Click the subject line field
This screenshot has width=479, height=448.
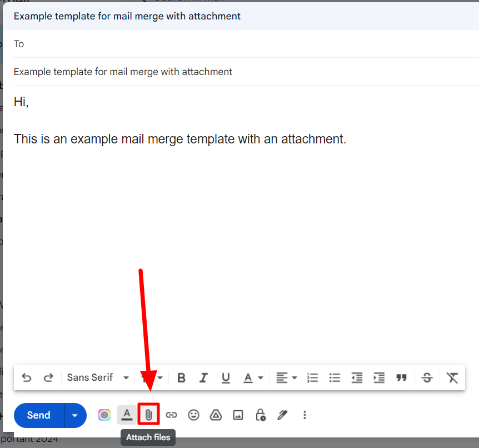(x=246, y=72)
